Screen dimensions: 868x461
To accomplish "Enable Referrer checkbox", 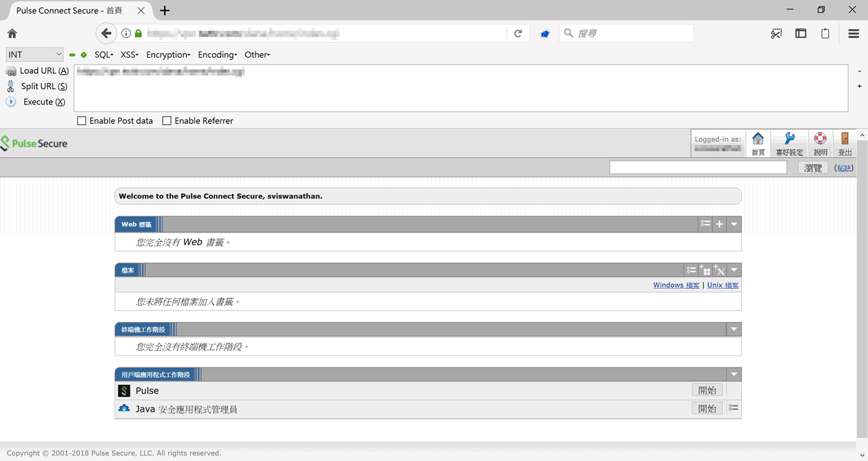I will 167,121.
